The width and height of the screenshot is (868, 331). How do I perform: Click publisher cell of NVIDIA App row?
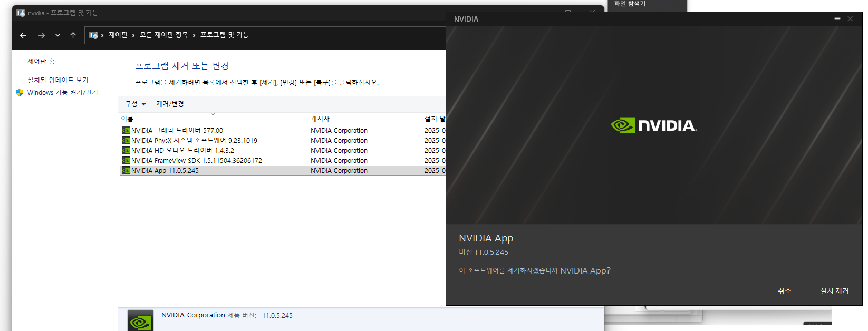click(x=339, y=170)
